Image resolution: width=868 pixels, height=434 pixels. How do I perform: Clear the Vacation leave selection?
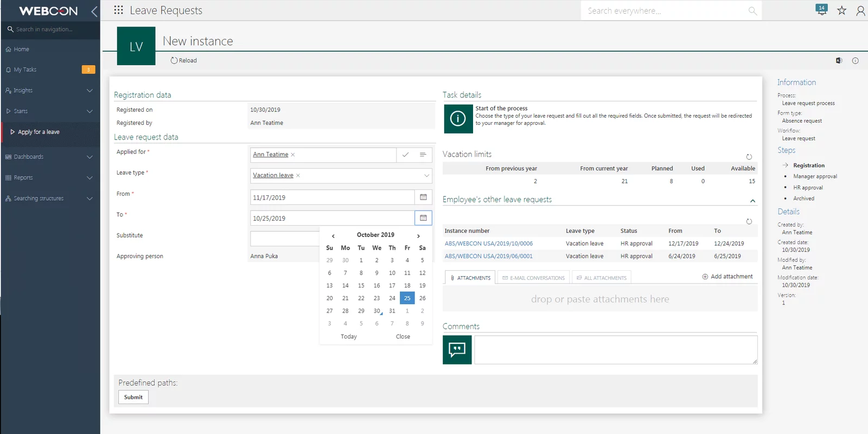(x=298, y=175)
